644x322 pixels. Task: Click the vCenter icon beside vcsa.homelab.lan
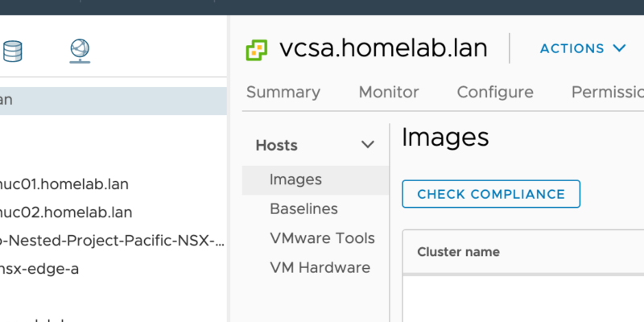pos(257,50)
